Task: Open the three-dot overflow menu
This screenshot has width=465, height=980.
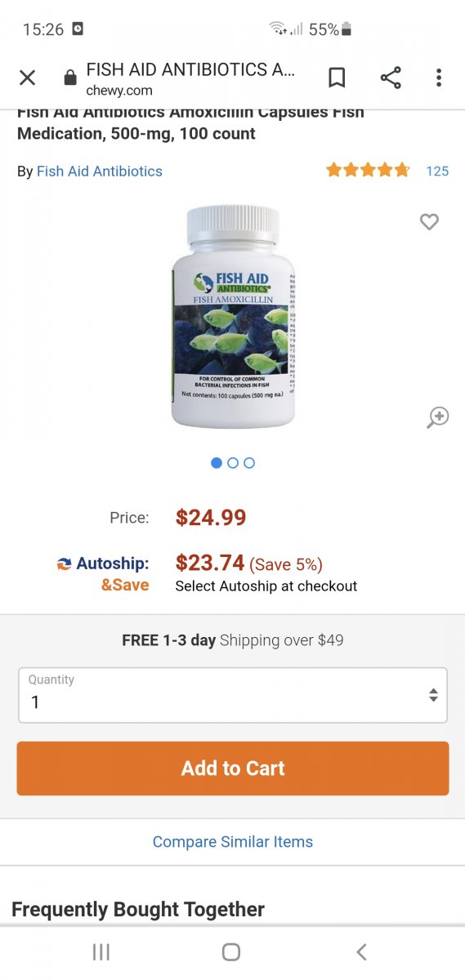Action: (x=439, y=78)
